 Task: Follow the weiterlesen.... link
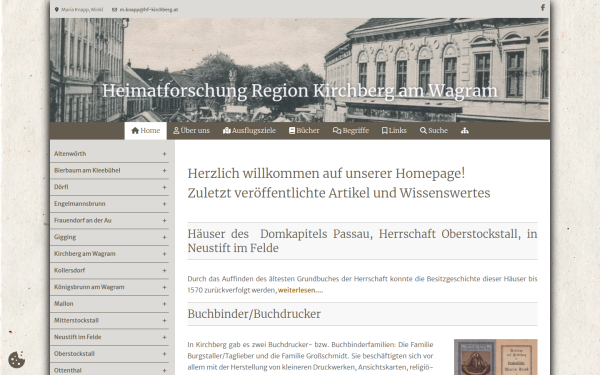[x=300, y=290]
